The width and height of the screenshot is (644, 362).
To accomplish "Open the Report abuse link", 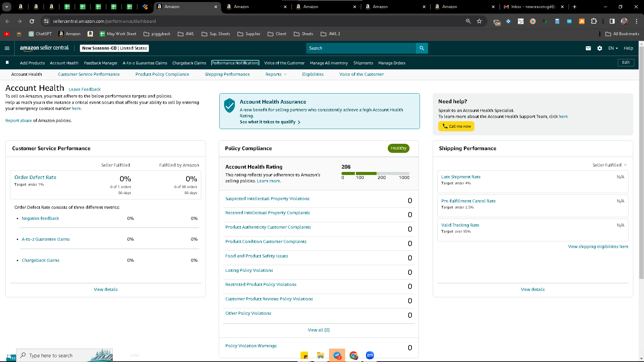I will click(18, 121).
